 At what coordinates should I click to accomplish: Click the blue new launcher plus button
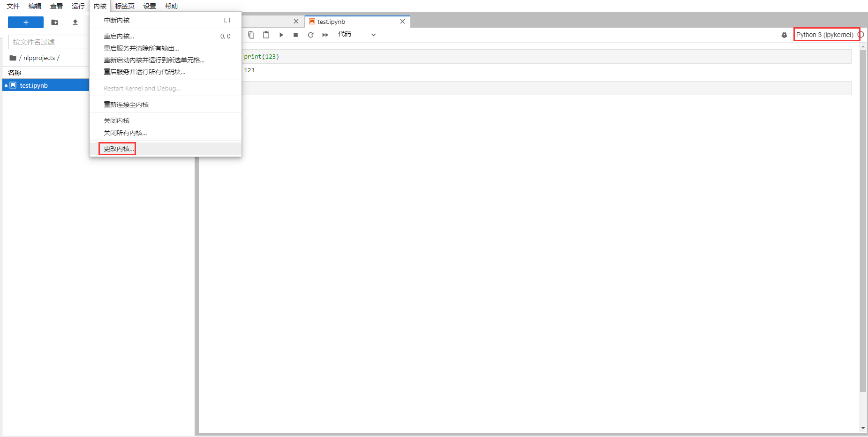[x=26, y=22]
